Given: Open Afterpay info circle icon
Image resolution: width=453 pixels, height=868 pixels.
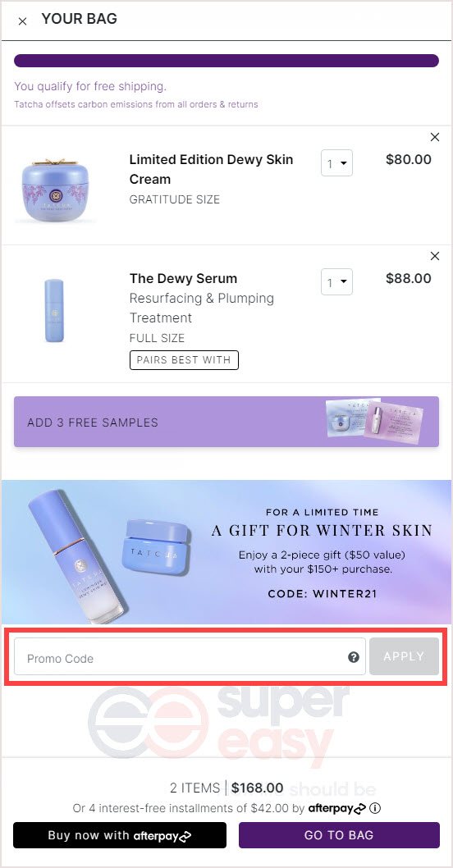Looking at the screenshot, I should (375, 808).
